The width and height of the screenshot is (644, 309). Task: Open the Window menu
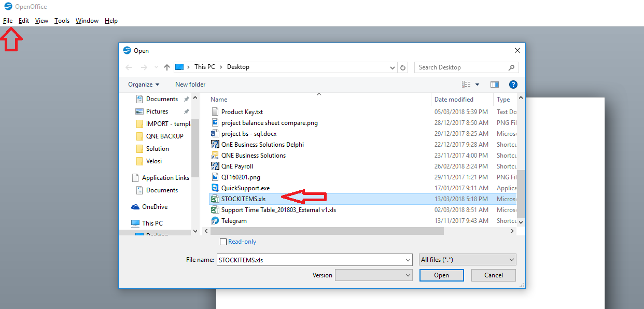coord(87,21)
